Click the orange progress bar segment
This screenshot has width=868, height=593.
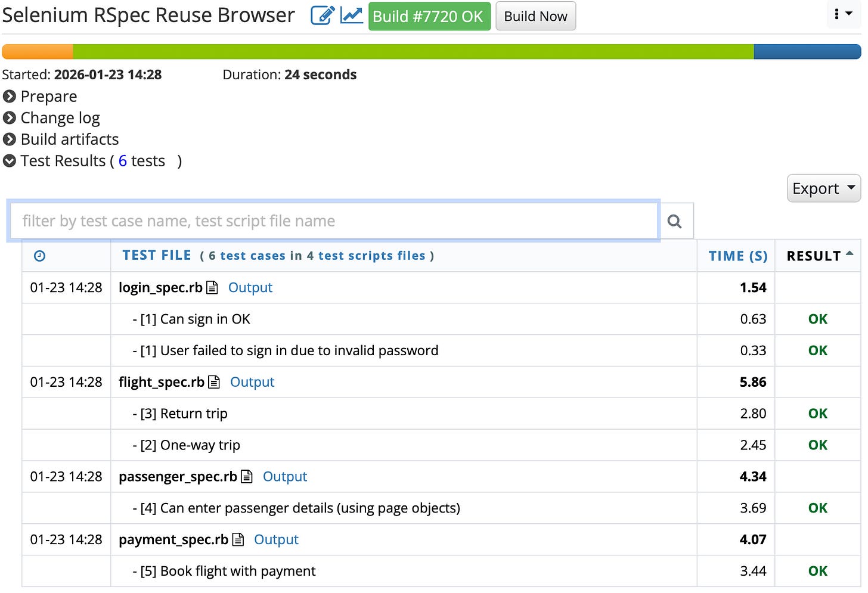[x=38, y=52]
